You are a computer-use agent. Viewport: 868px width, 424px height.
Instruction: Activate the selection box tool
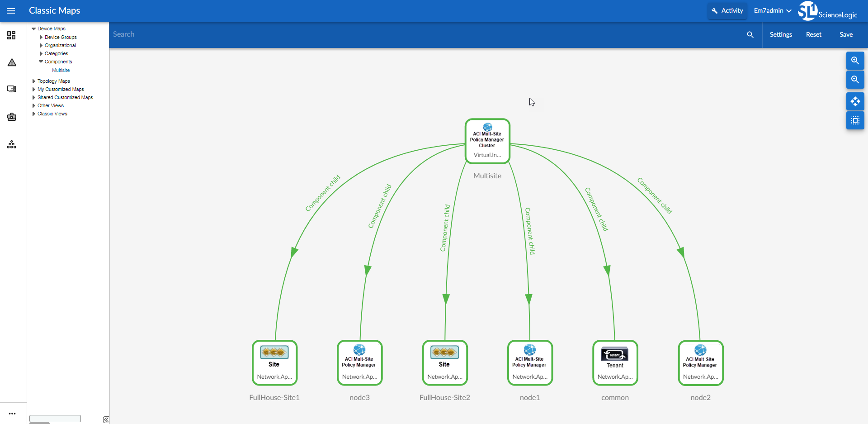[x=855, y=120]
